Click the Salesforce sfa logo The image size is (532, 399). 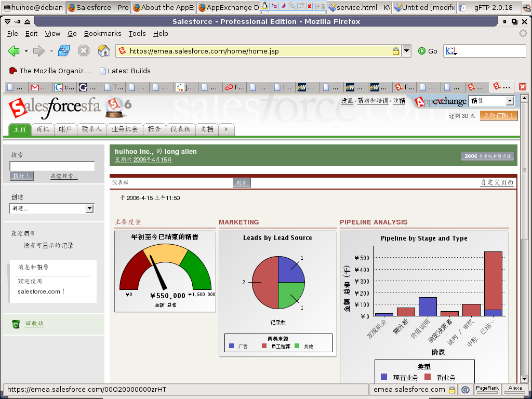[x=55, y=108]
